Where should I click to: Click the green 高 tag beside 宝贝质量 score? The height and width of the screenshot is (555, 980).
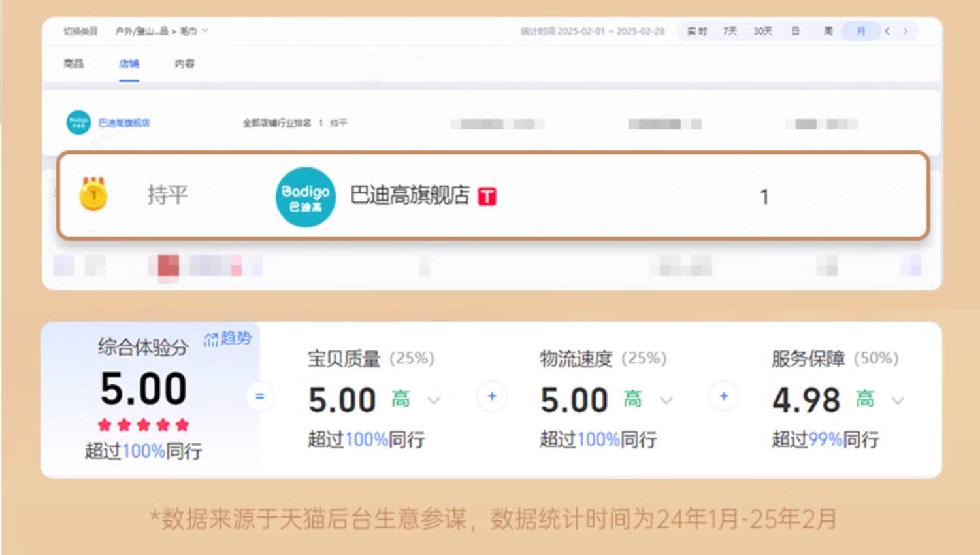[x=400, y=399]
